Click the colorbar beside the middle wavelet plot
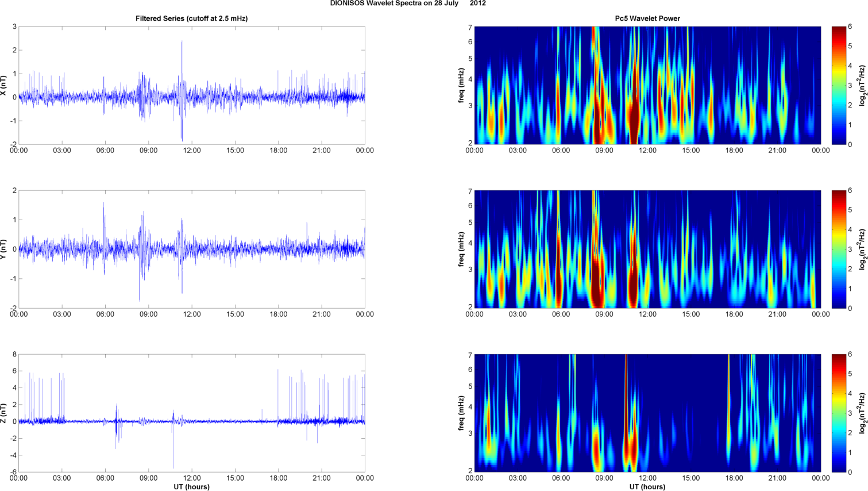Viewport: 868px width, 491px height. coord(839,249)
